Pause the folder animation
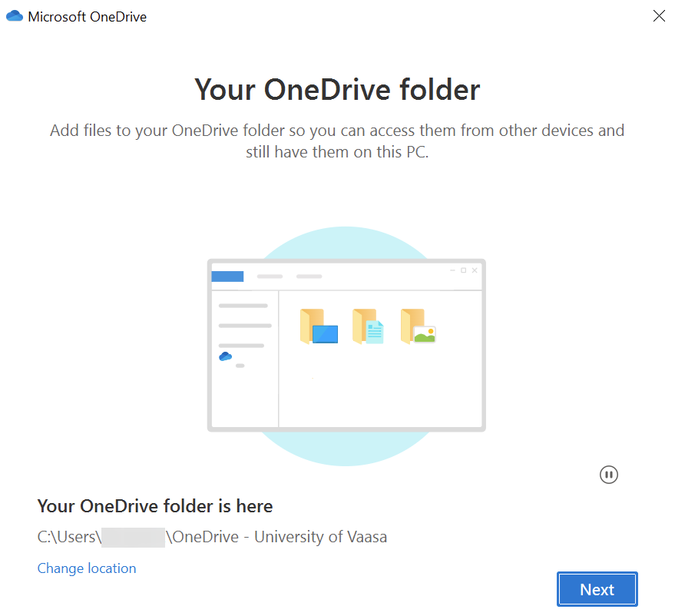 tap(608, 475)
